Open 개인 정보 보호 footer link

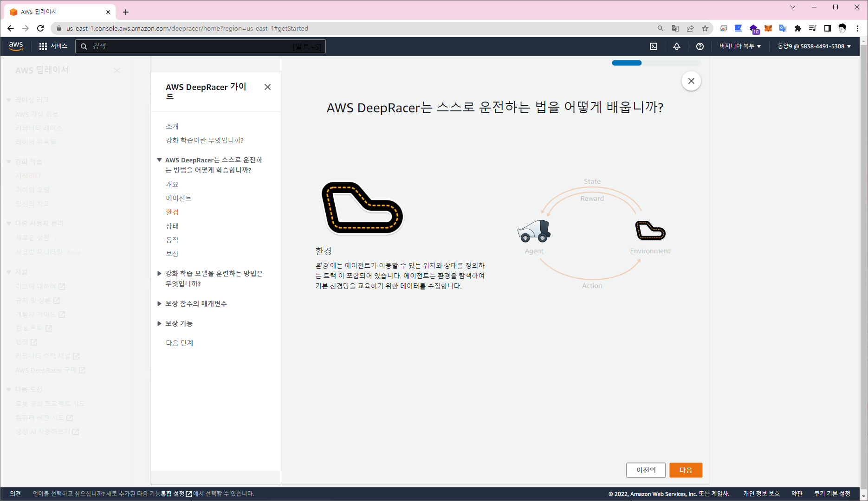point(761,494)
